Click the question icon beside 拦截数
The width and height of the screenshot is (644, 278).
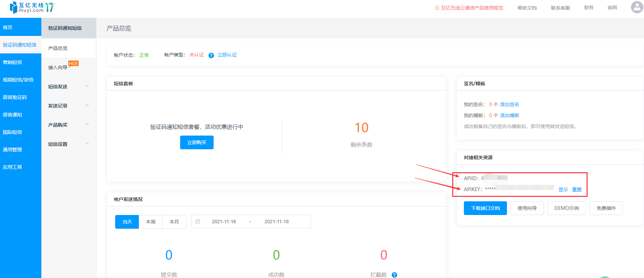tap(394, 275)
